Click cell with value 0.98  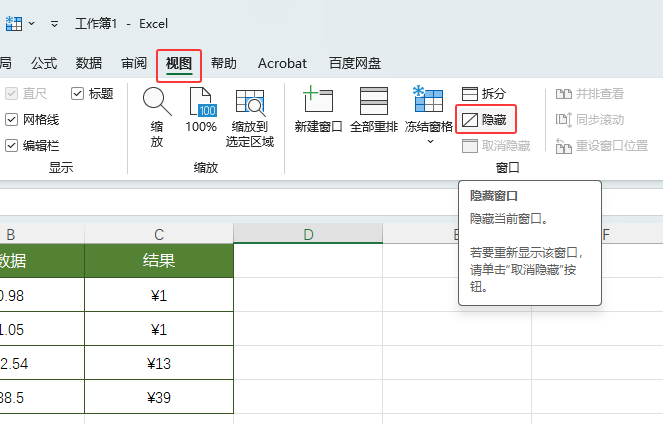[x=42, y=295]
